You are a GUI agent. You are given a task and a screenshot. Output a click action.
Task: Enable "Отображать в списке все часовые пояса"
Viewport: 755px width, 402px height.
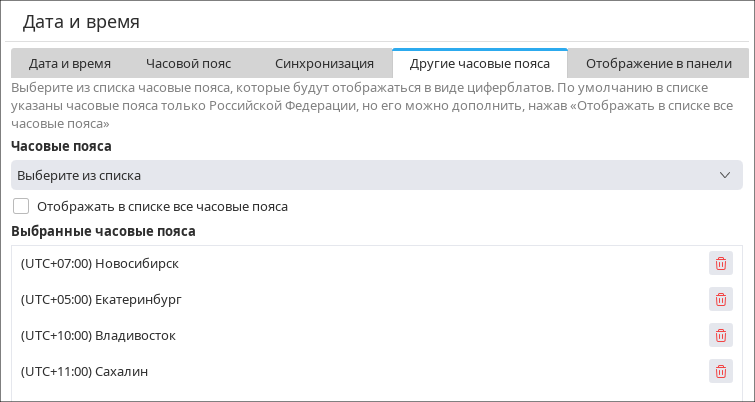tap(21, 207)
